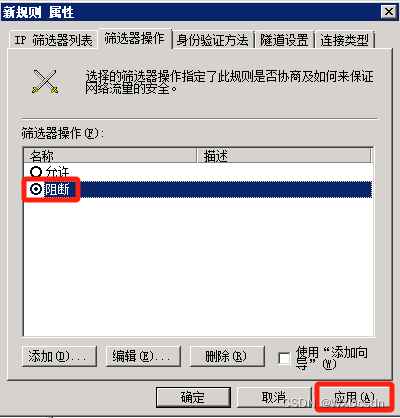Viewport: 400px width, 418px height.
Task: Open the 筛选器操作 tab
Action: (x=135, y=39)
